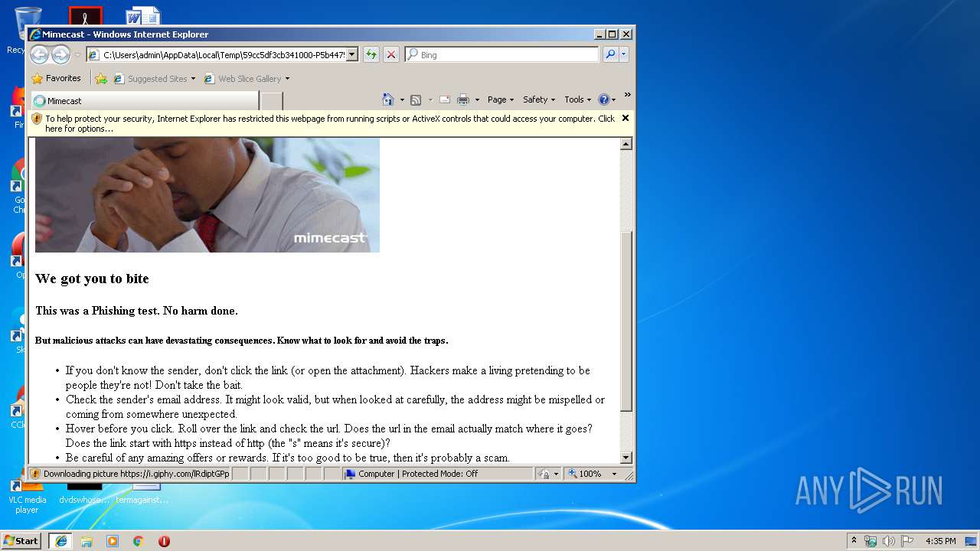Click the Internet Explorer taskbar icon
The width and height of the screenshot is (980, 551).
[x=60, y=541]
